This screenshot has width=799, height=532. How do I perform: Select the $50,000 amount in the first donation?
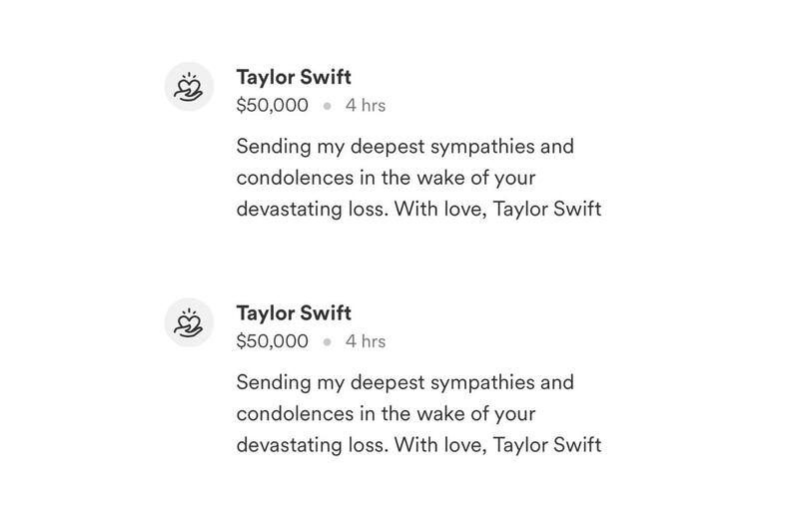(273, 105)
